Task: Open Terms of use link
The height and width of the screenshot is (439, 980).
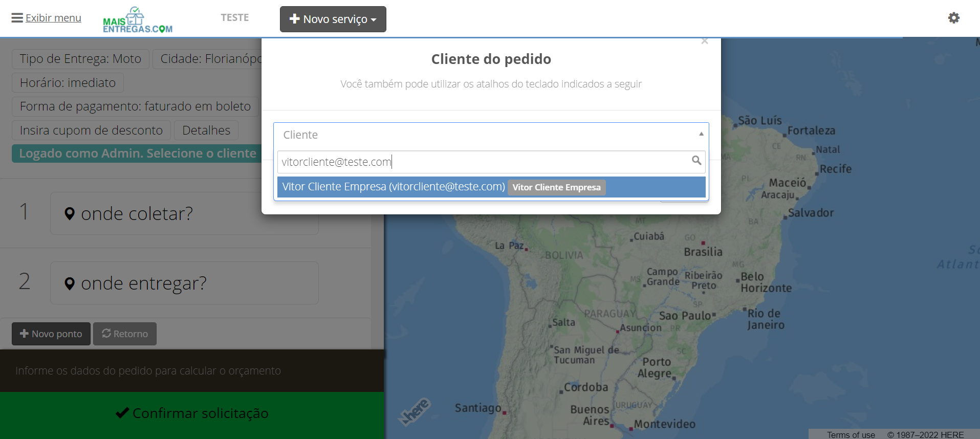Action: pyautogui.click(x=851, y=434)
